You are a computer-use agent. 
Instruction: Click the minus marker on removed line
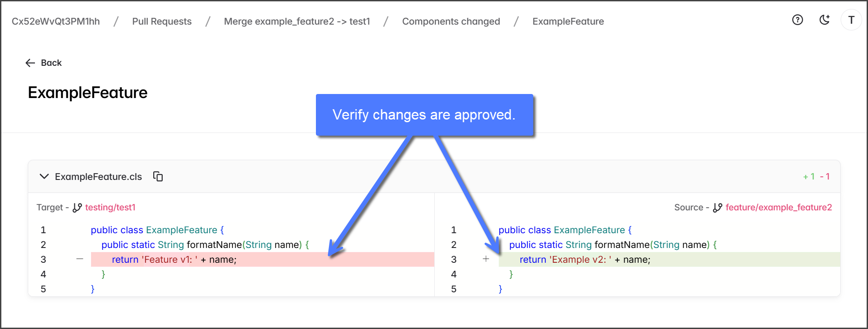pyautogui.click(x=80, y=259)
